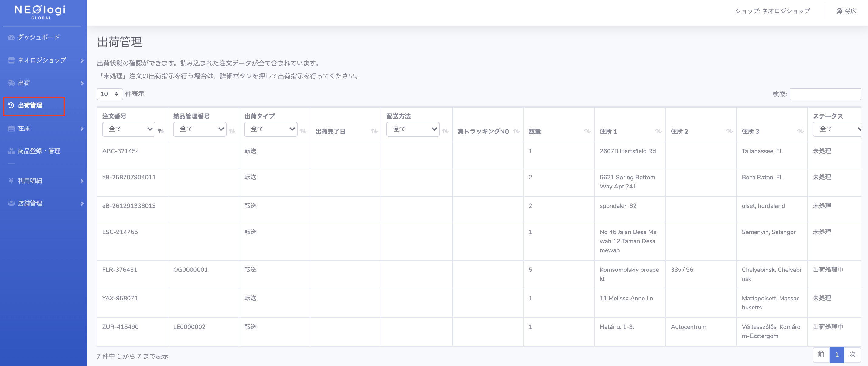Click order number FLR-376431

click(x=120, y=270)
